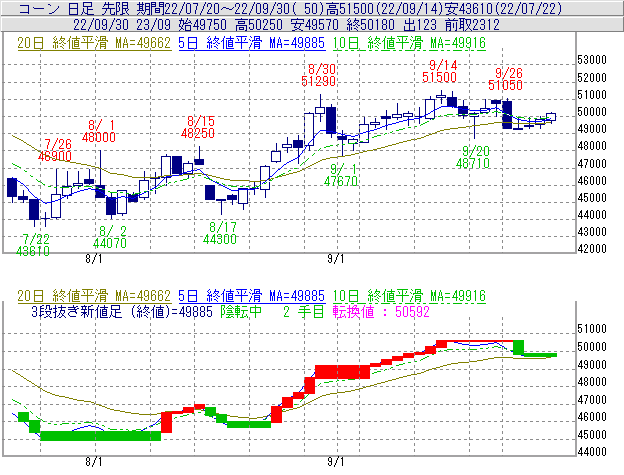Click the 5日 終値平滑 MA=49885 legend in upper chart

tap(251, 43)
